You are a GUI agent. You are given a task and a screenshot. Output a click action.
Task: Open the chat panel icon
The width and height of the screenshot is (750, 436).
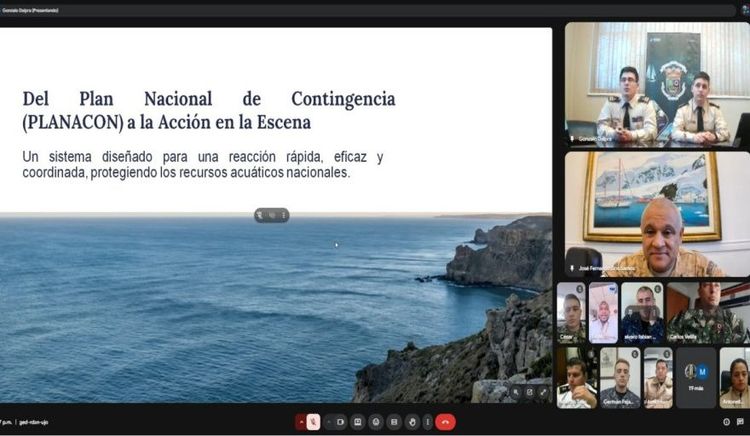(x=740, y=422)
